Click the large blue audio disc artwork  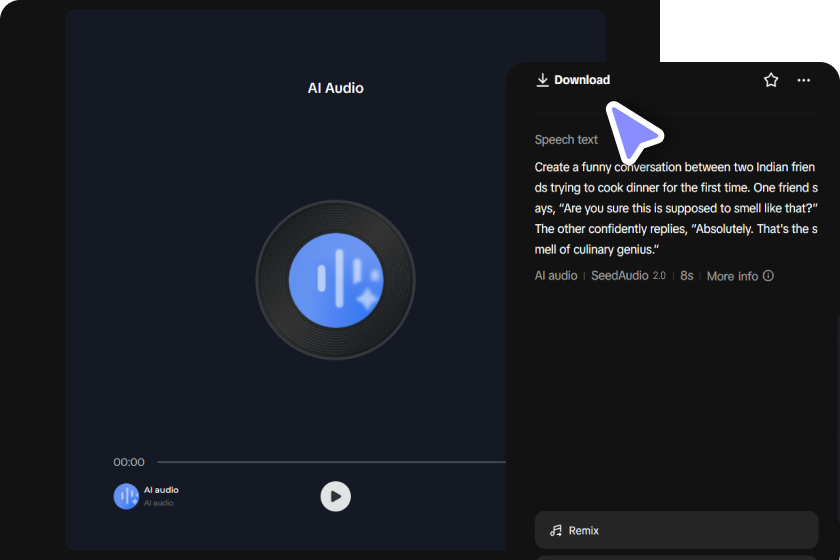(x=335, y=280)
